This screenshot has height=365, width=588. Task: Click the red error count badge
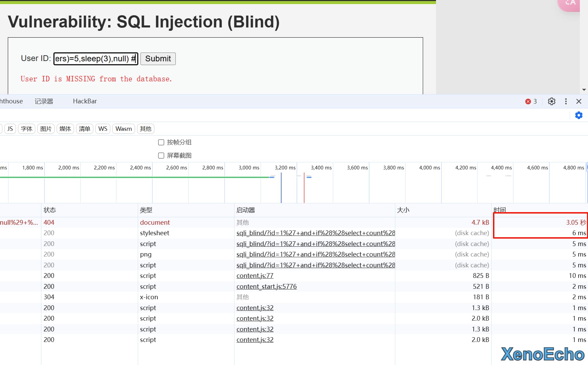pyautogui.click(x=531, y=101)
